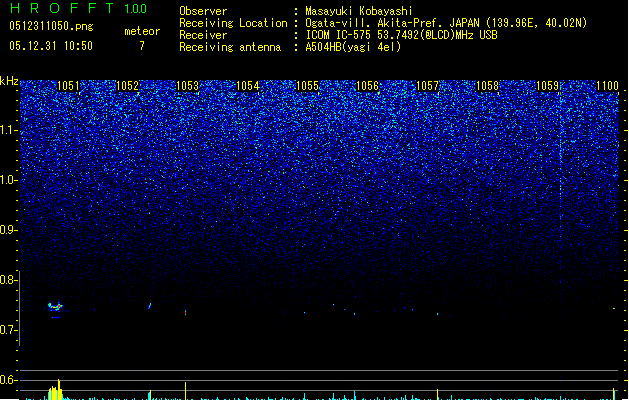Select the A504HB(yagi 4el) antenna text
Viewport: 629px width, 400px height.
tap(353, 47)
